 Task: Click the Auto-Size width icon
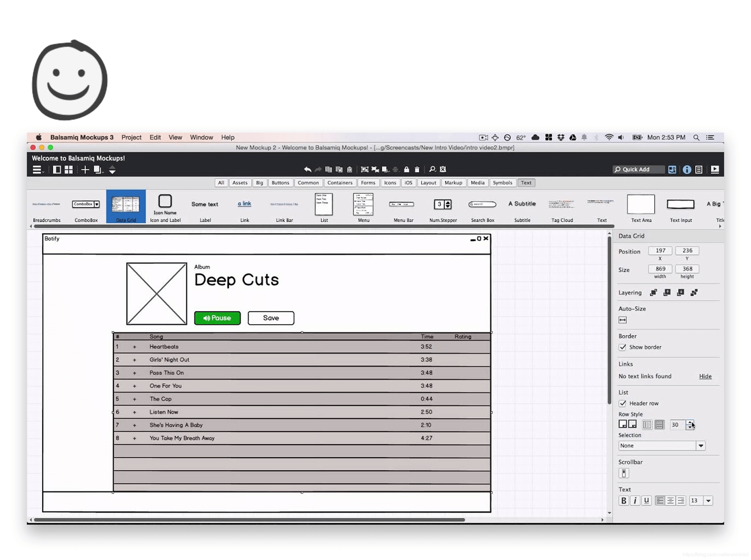(x=622, y=320)
